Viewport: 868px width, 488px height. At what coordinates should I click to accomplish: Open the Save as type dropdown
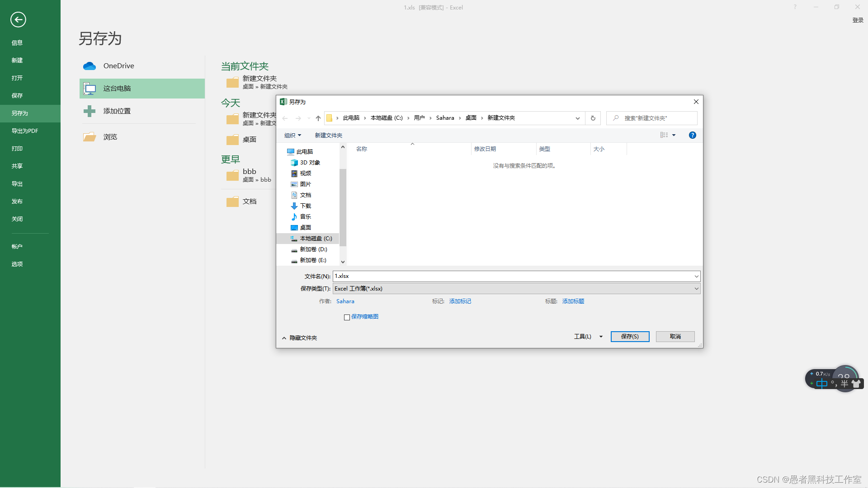(516, 289)
